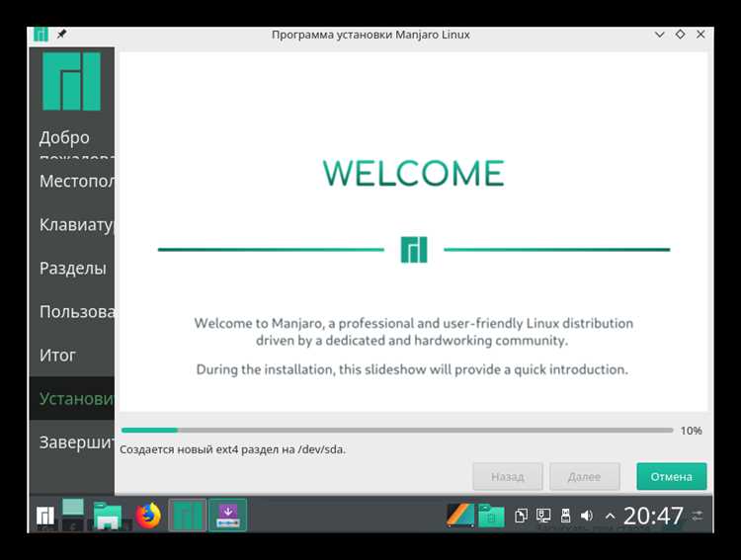This screenshot has height=560, width=741.
Task: Click the window title 'Программа установки Manjaro Linux'
Action: click(x=370, y=35)
